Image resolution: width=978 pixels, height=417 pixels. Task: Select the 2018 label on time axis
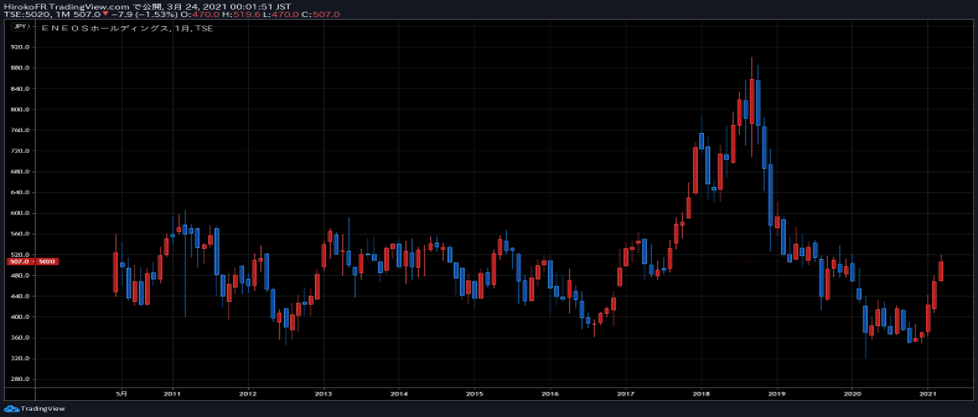tap(702, 393)
